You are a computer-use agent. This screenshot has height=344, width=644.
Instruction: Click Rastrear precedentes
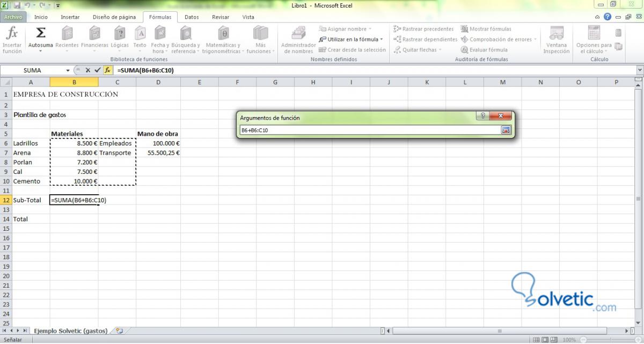pos(423,29)
